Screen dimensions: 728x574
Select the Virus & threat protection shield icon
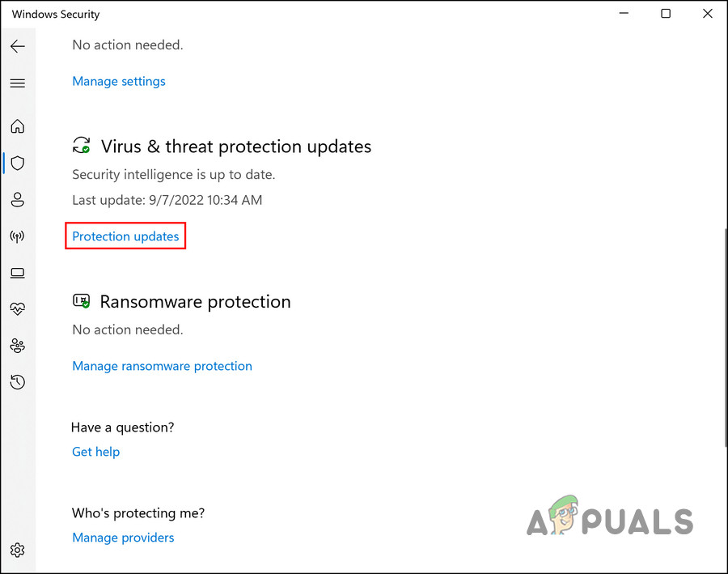[x=17, y=163]
